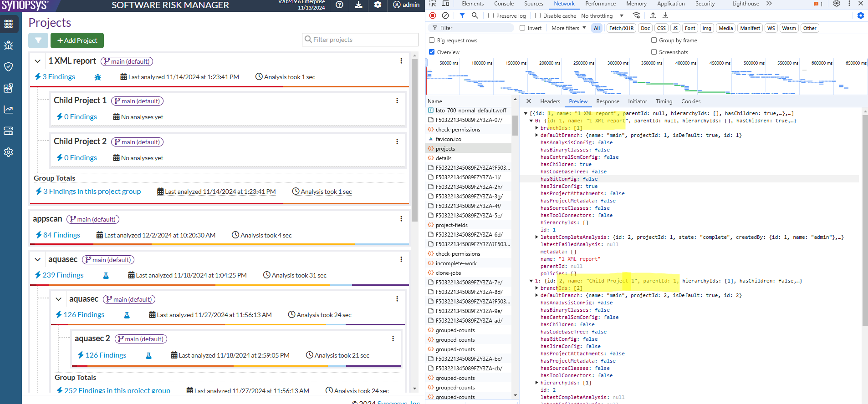The image size is (868, 404).
Task: Open DevTools network search magnifier
Action: (x=475, y=15)
